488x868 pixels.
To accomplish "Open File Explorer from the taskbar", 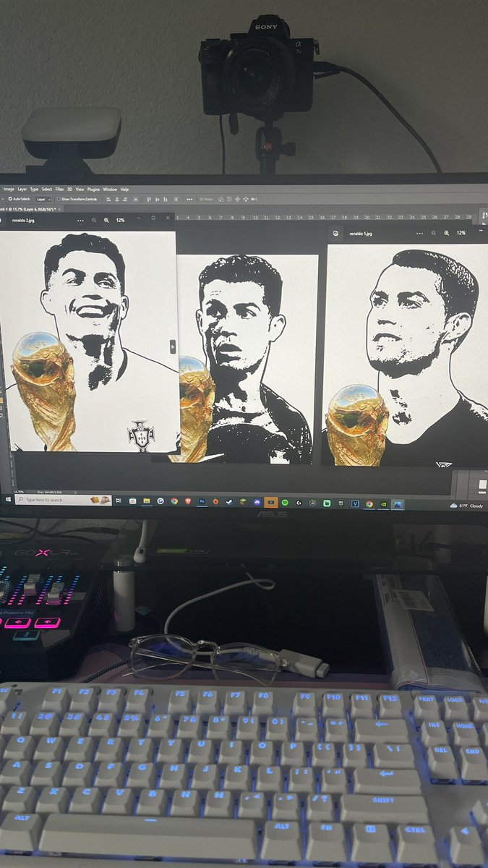I will pos(146,501).
